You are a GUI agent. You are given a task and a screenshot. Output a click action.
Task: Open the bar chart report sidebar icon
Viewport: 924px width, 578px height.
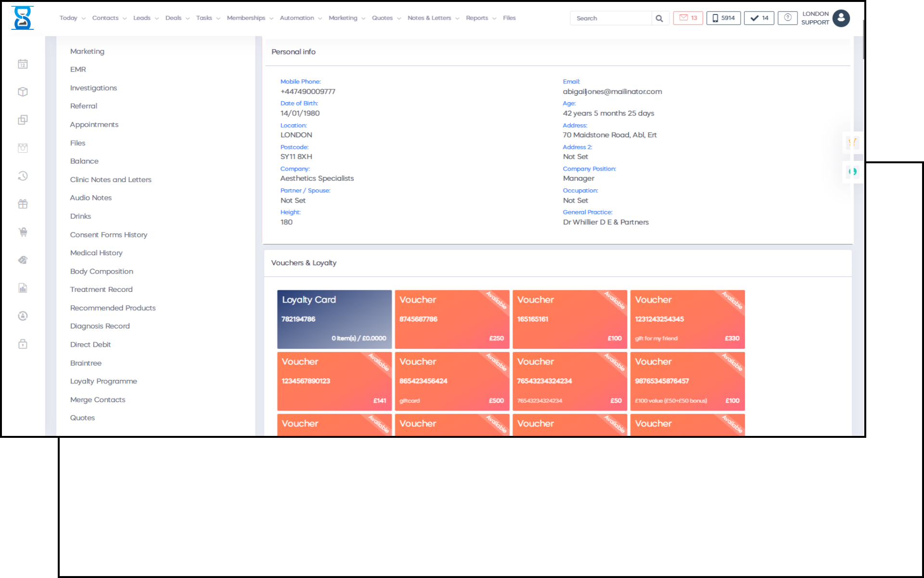(23, 288)
